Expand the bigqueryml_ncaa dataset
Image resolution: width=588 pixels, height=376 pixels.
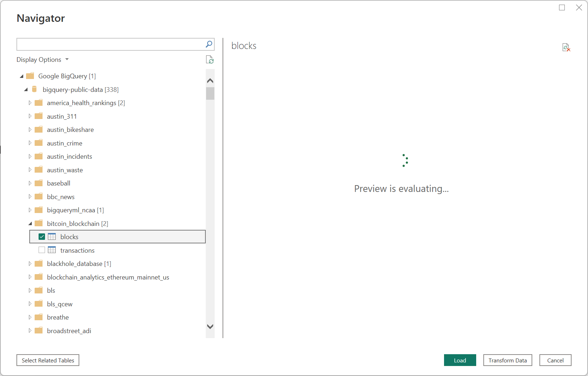click(30, 210)
